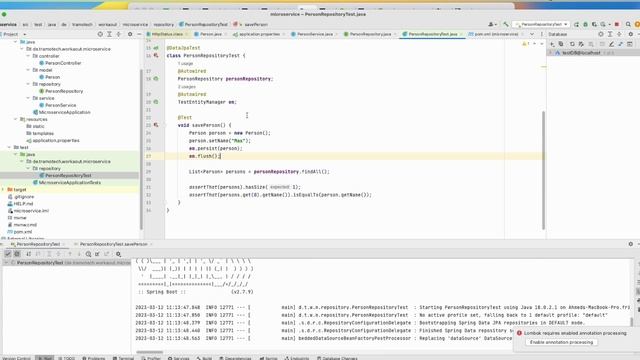The height and width of the screenshot is (360, 640).
Task: Open Version Control tool window
Action: pos(16,358)
